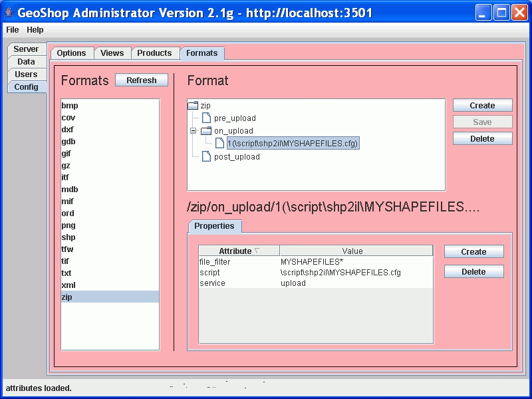The height and width of the screenshot is (399, 532).
Task: Select gdb in the Formats list
Action: (x=110, y=142)
